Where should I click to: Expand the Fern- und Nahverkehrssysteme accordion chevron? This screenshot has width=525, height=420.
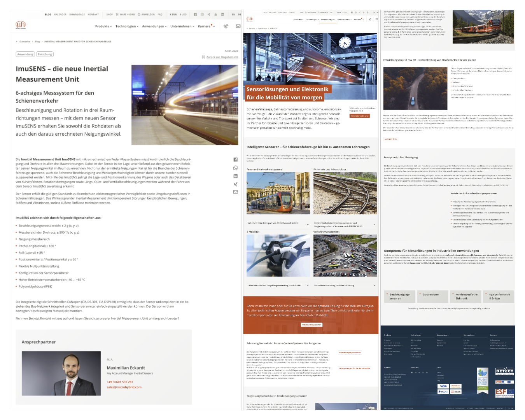(x=308, y=224)
